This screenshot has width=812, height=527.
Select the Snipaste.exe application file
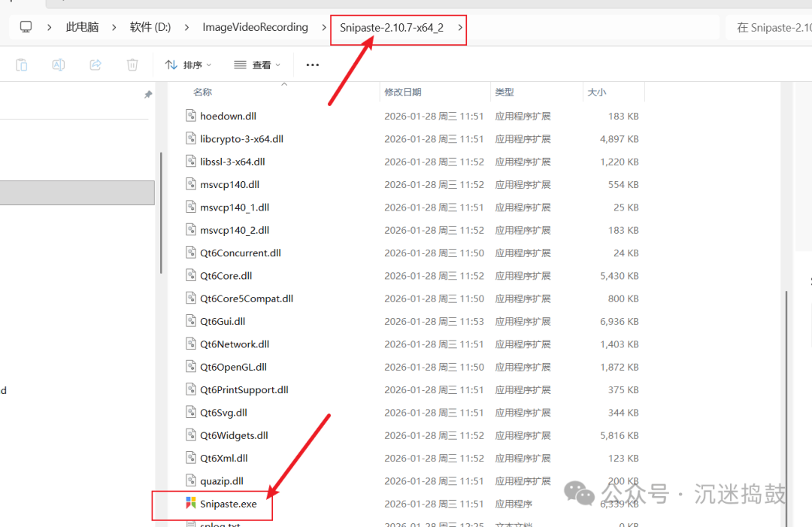coord(228,504)
